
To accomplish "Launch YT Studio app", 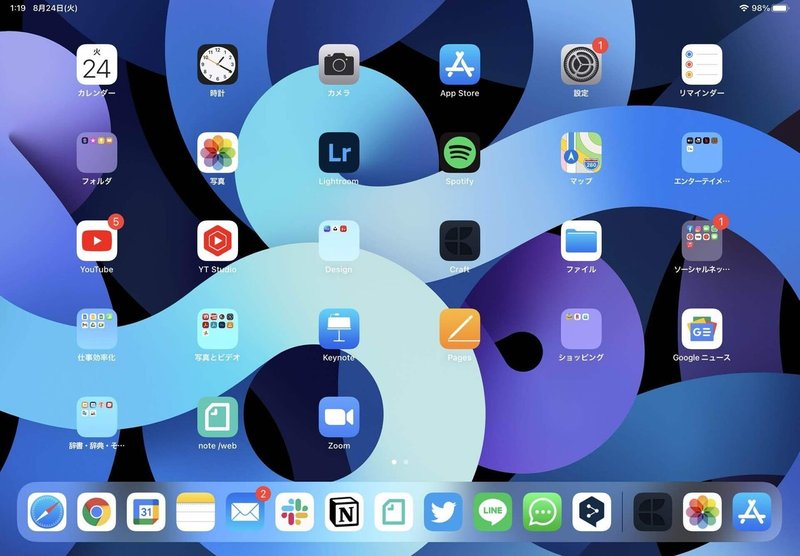I will coord(217,241).
